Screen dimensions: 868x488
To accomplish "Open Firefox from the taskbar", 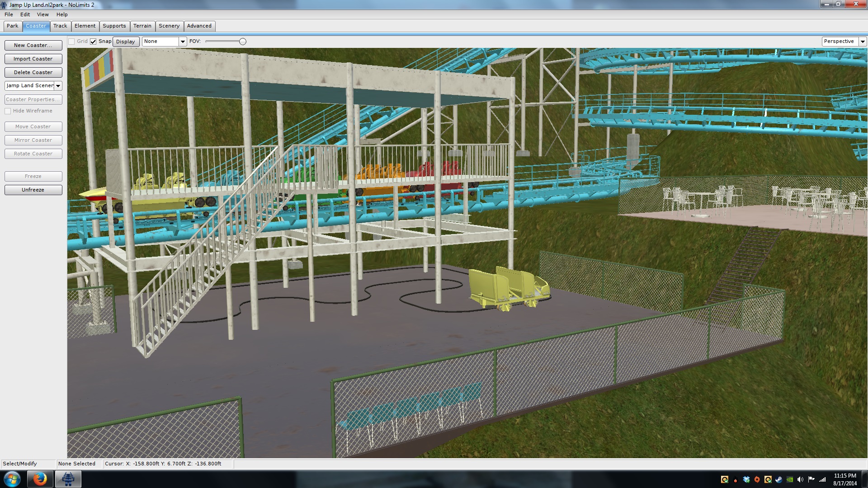I will coord(40,479).
